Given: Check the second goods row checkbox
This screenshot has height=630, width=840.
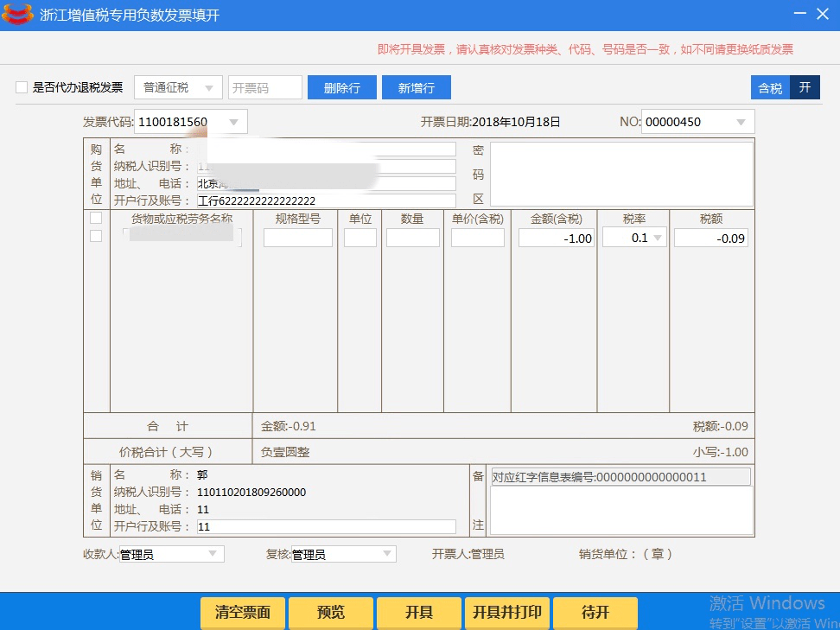Looking at the screenshot, I should click(98, 236).
